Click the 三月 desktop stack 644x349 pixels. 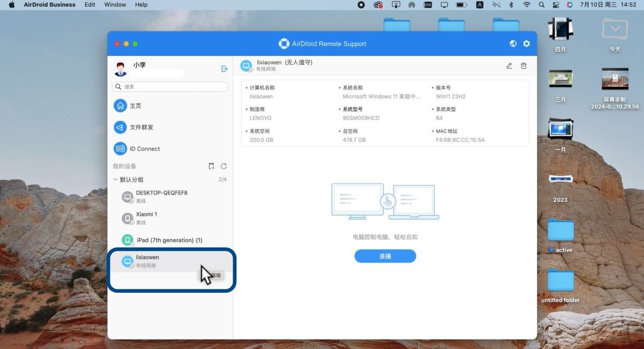coord(560,85)
